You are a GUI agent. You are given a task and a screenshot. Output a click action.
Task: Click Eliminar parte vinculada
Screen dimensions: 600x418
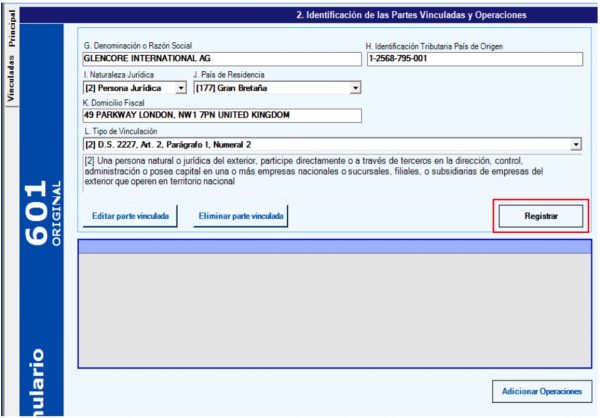240,216
